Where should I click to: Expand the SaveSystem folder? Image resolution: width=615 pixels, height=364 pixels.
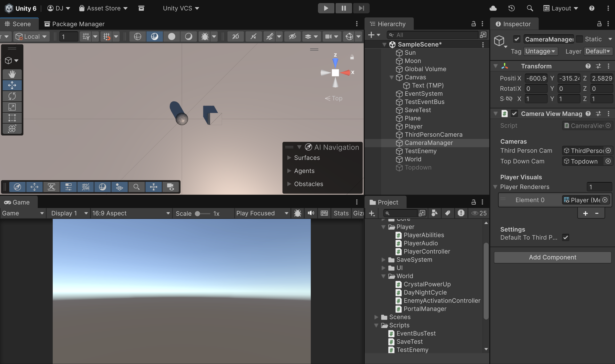click(x=383, y=259)
